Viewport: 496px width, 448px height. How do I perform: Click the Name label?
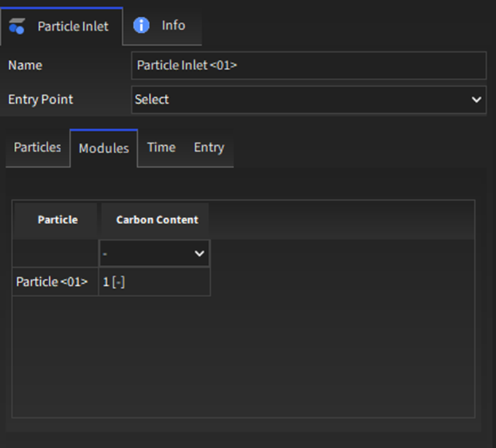(26, 66)
